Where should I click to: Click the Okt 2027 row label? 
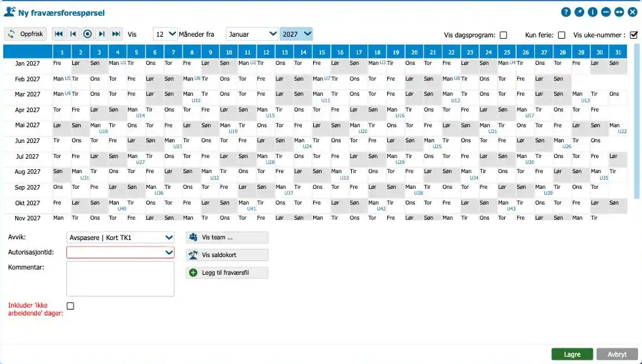pos(28,203)
